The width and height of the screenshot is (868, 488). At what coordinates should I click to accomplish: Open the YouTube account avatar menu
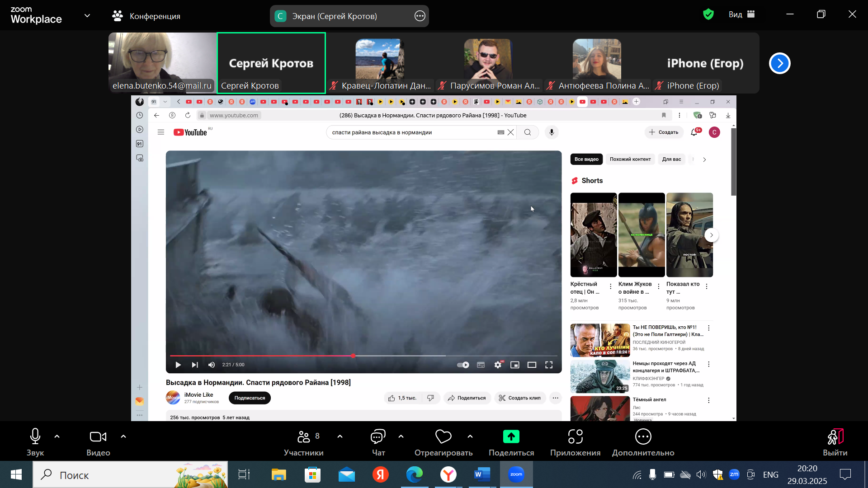click(714, 132)
